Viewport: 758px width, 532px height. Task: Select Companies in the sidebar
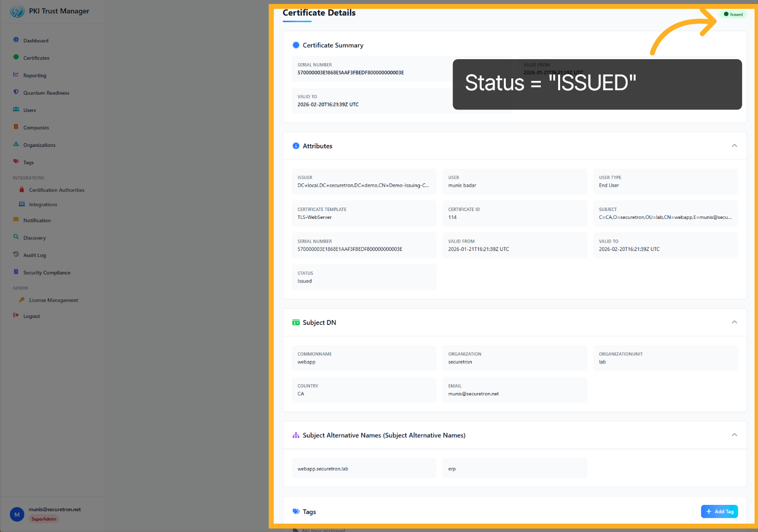pyautogui.click(x=36, y=128)
